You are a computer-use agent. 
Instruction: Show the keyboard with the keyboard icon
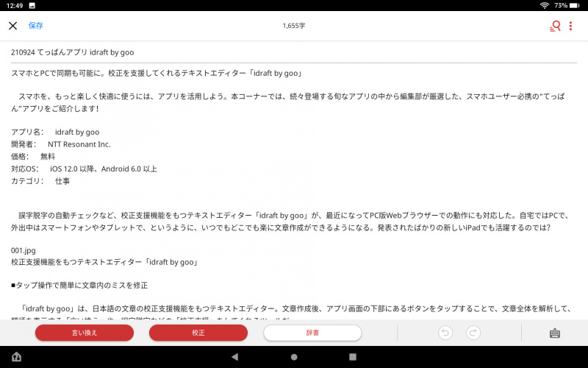555,333
